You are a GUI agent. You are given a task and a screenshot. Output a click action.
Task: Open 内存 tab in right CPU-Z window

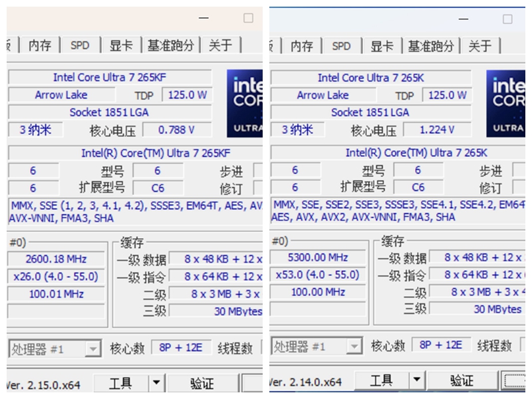[x=302, y=46]
